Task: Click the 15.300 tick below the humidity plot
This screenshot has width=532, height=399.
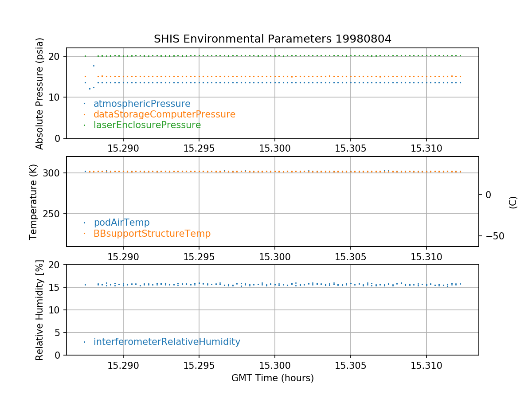Action: (x=274, y=365)
